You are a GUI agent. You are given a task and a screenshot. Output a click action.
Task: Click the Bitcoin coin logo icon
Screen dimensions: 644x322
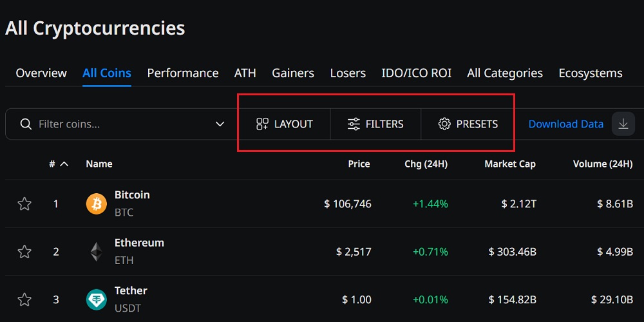pos(96,204)
